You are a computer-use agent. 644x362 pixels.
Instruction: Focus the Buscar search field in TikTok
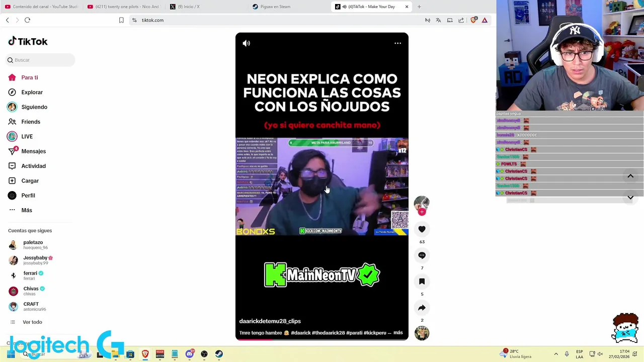click(41, 60)
